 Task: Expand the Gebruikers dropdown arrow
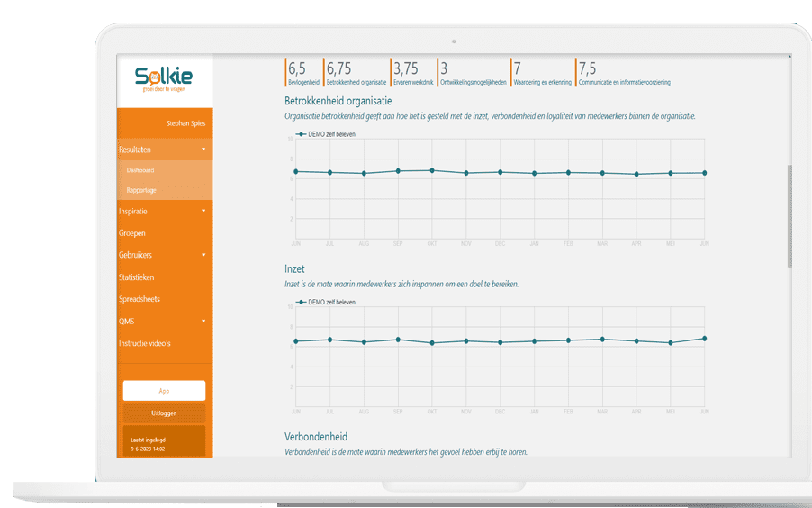pos(203,255)
